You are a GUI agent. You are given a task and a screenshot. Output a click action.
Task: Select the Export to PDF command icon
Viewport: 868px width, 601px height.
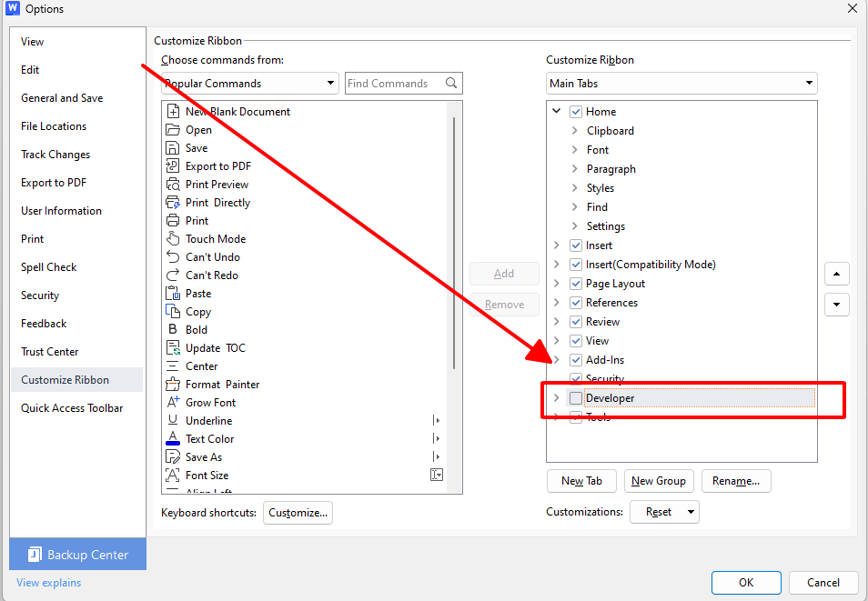point(173,166)
